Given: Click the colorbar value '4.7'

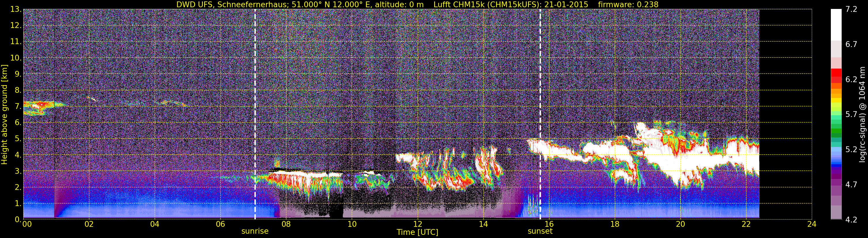Looking at the screenshot, I should (x=851, y=184).
